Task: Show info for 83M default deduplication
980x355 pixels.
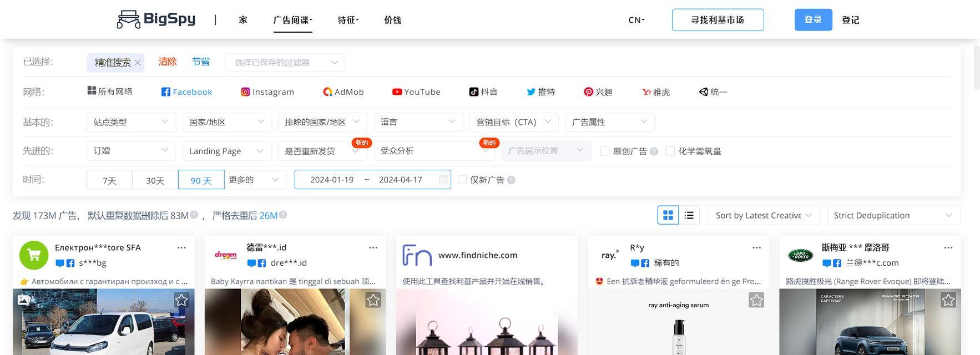Action: (x=194, y=215)
